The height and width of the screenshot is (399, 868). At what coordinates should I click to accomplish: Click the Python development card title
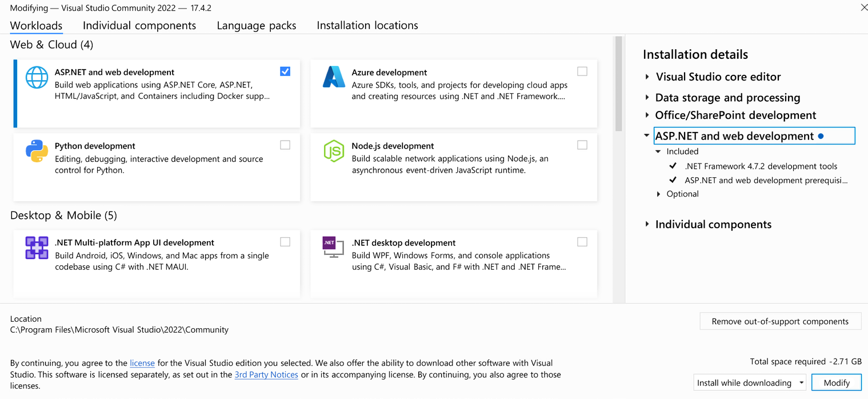[x=95, y=146]
